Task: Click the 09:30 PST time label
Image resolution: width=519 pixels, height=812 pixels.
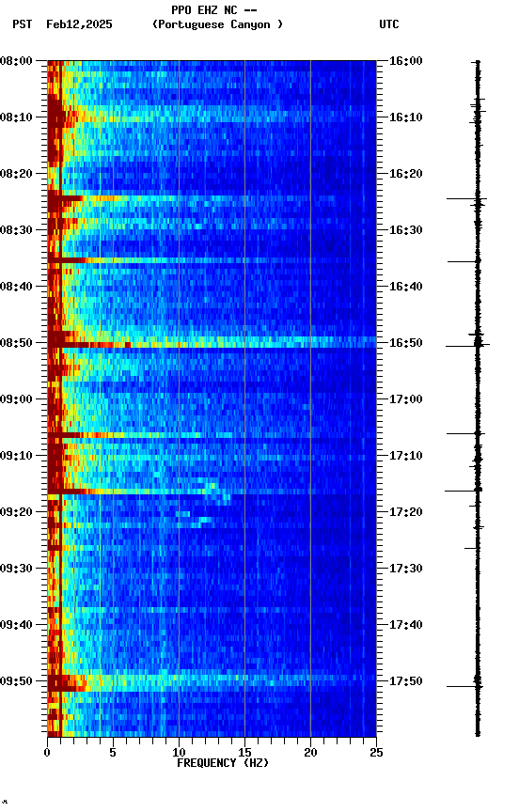Action: (16, 569)
